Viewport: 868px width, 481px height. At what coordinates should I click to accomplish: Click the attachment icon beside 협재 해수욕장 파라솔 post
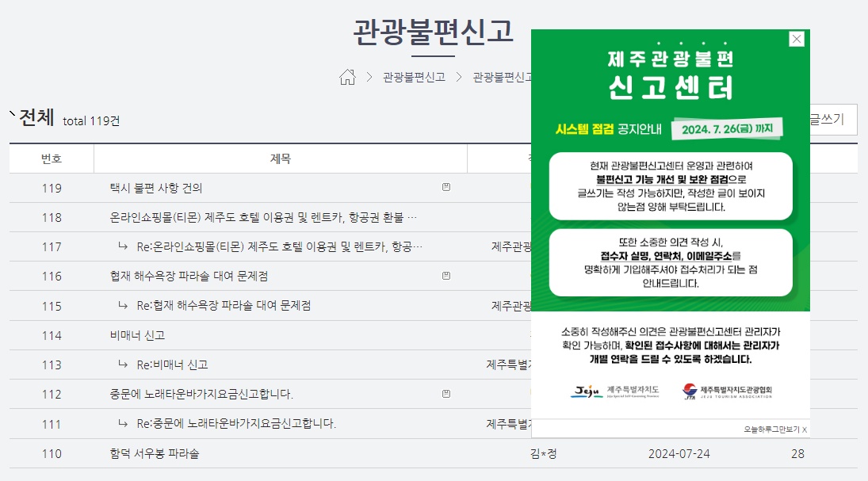(x=445, y=275)
